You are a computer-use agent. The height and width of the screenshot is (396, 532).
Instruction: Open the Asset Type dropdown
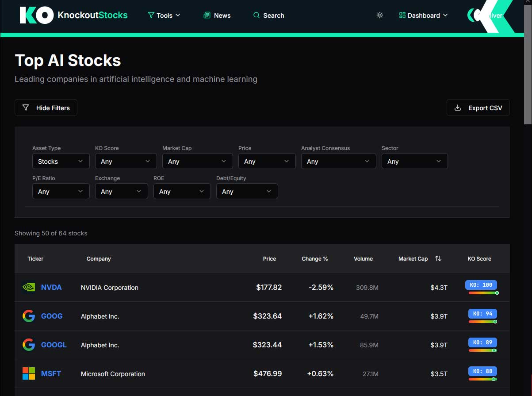[61, 161]
